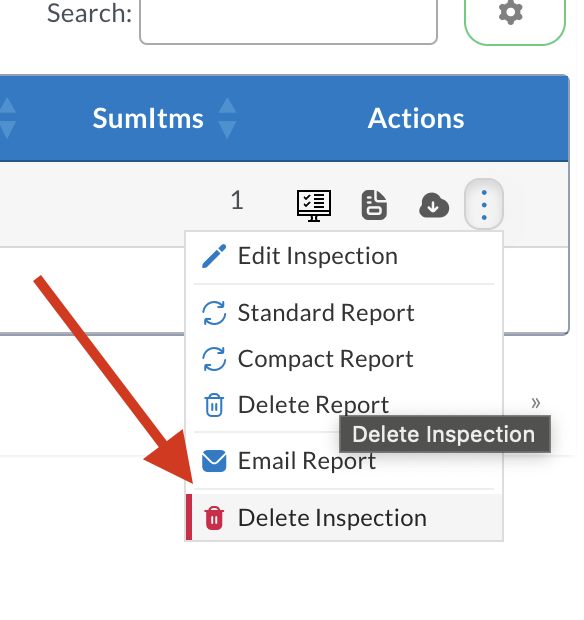Viewport: 584px width, 620px height.
Task: Click the red trash Delete Inspection icon
Action: click(214, 518)
